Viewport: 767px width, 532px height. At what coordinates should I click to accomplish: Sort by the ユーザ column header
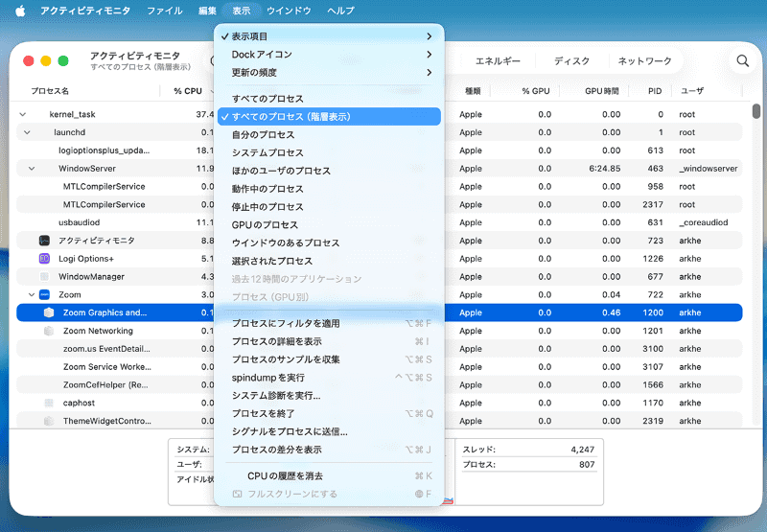coord(692,91)
